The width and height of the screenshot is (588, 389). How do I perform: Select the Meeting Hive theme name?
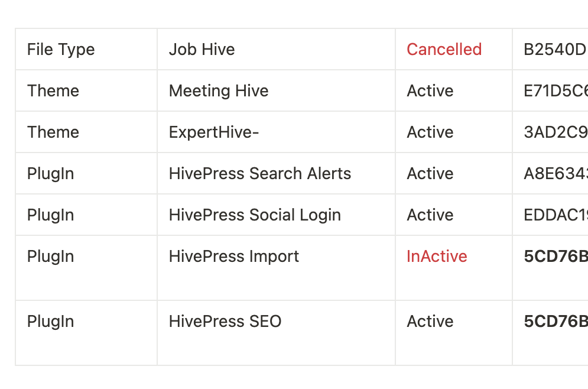coord(219,91)
